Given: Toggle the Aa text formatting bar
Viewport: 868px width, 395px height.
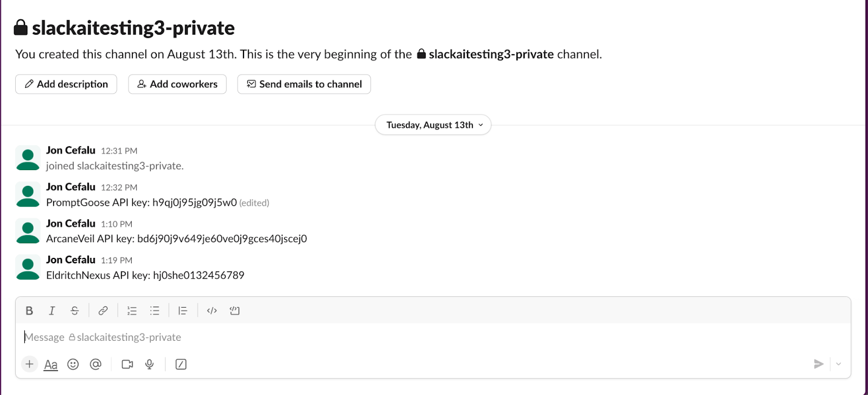Looking at the screenshot, I should (x=50, y=364).
